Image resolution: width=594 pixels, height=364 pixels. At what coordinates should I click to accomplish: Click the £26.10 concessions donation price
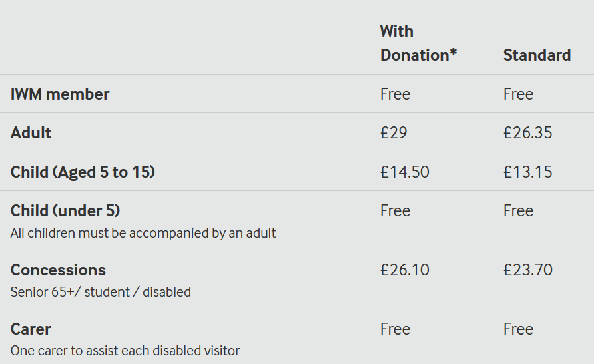405,270
